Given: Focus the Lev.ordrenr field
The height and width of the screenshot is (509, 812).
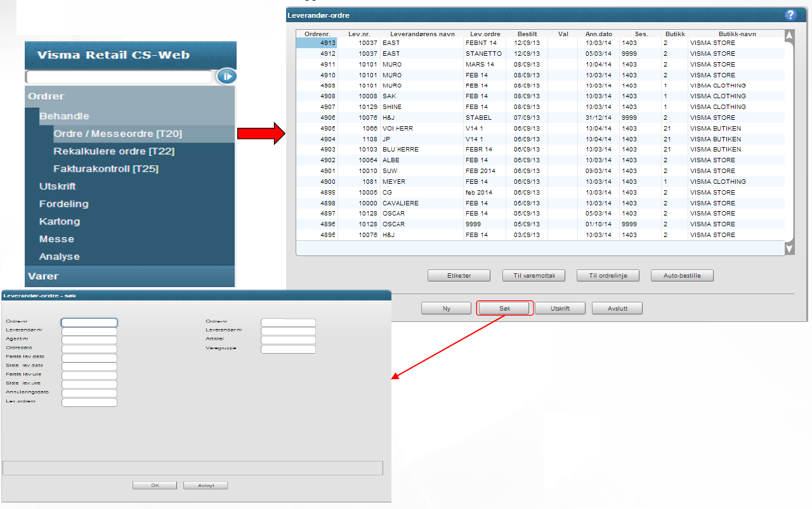Looking at the screenshot, I should [x=89, y=403].
